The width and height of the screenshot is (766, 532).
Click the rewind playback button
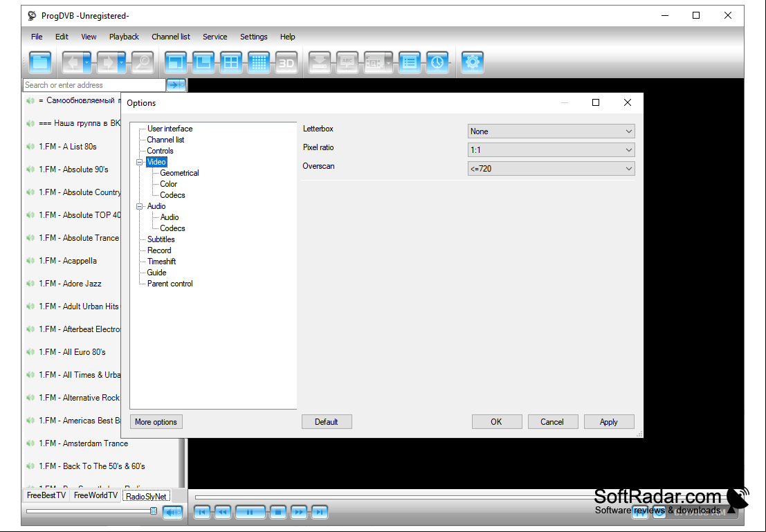coord(222,512)
